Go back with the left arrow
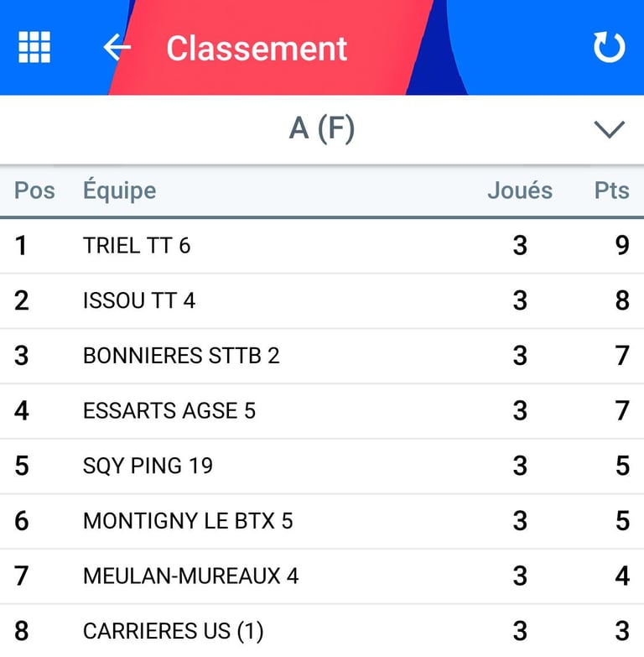644x657 pixels. click(117, 47)
